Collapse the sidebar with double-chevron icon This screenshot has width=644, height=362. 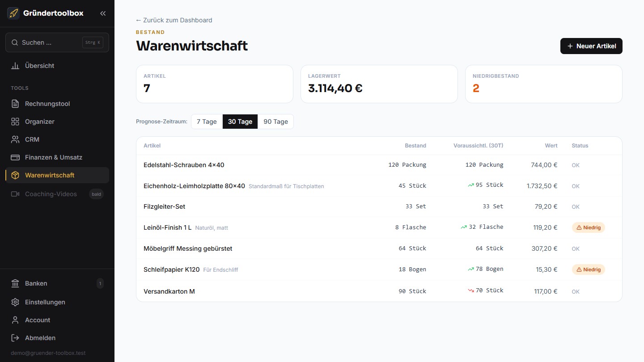point(103,13)
